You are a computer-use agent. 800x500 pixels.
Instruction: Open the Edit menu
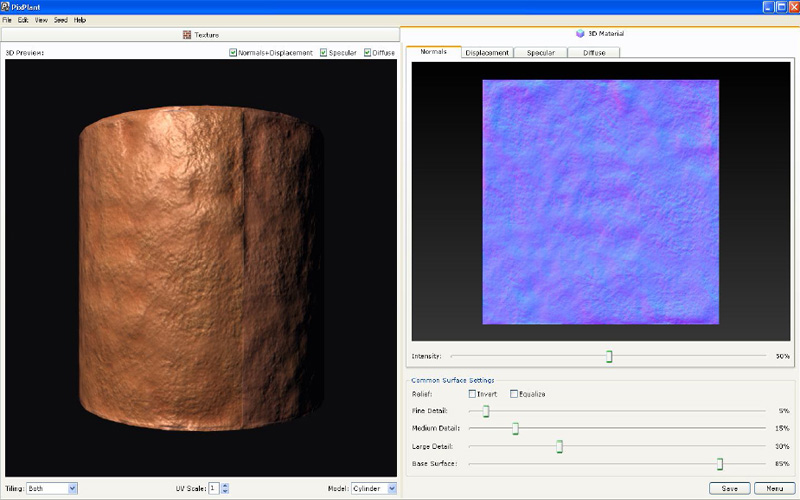[23, 20]
